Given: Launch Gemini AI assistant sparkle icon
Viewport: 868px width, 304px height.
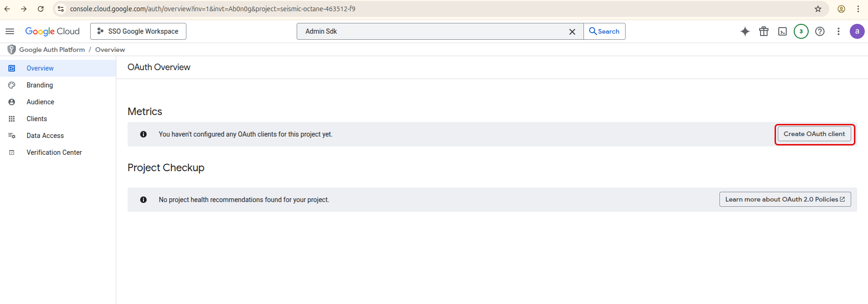Looking at the screenshot, I should click(745, 31).
